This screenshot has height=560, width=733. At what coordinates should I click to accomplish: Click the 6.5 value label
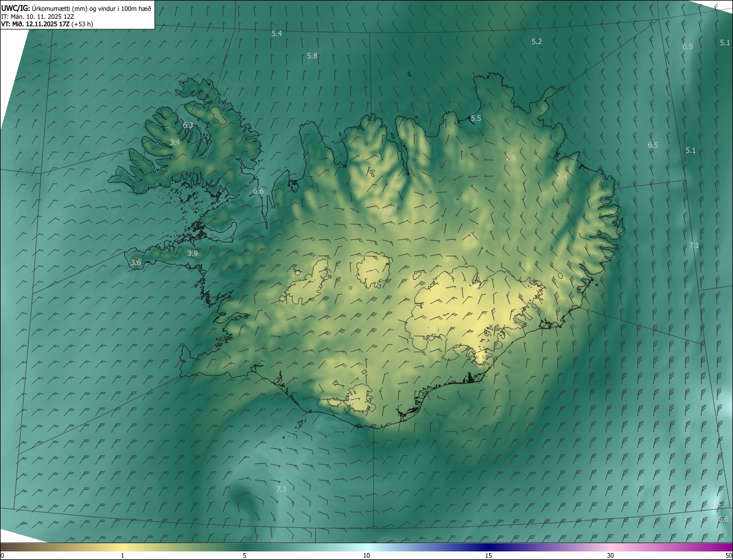(653, 145)
